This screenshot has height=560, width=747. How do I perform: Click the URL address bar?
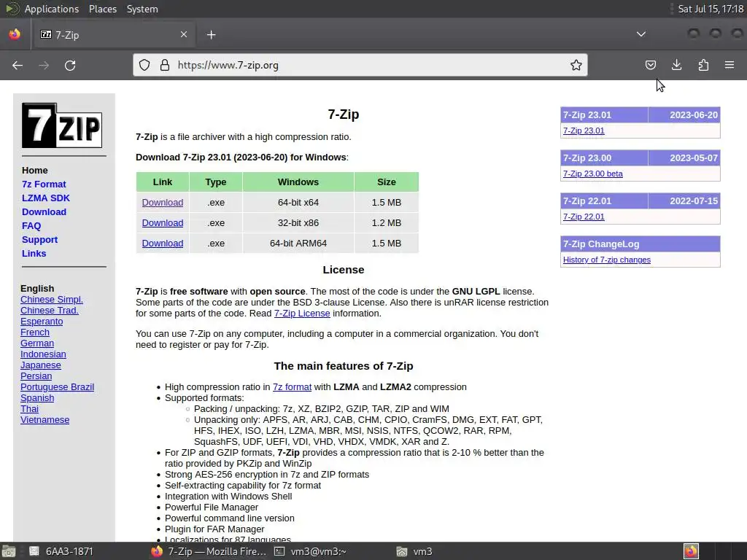click(360, 65)
